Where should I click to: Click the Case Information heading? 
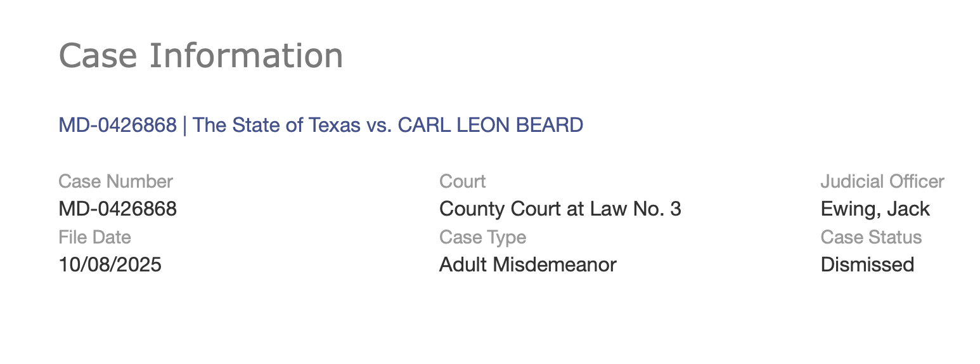point(201,55)
